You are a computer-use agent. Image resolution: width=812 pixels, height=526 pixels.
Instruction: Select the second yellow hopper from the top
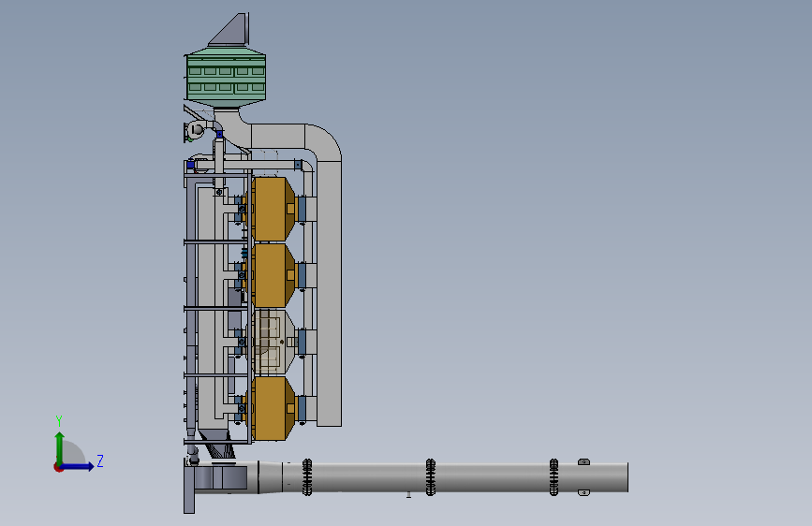[273, 275]
